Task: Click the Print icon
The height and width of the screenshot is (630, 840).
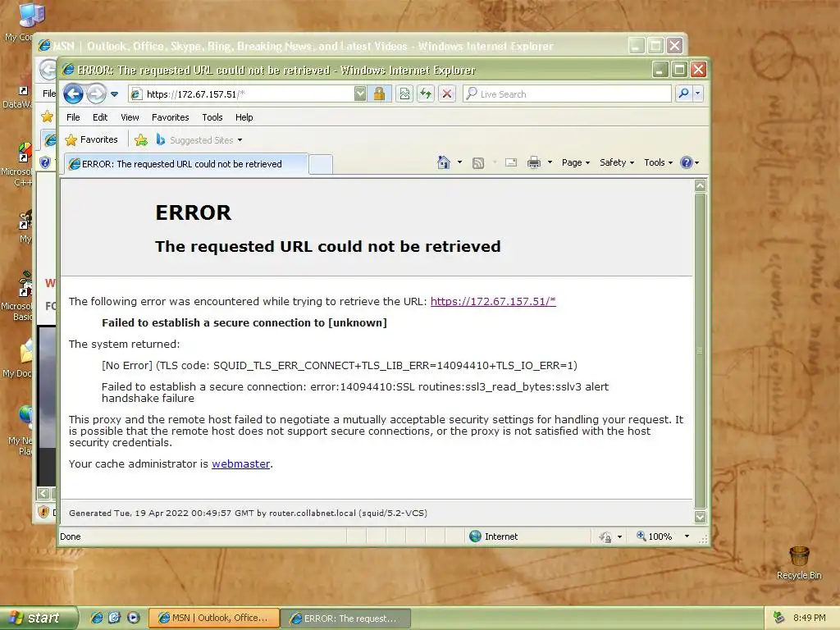Action: (x=534, y=162)
